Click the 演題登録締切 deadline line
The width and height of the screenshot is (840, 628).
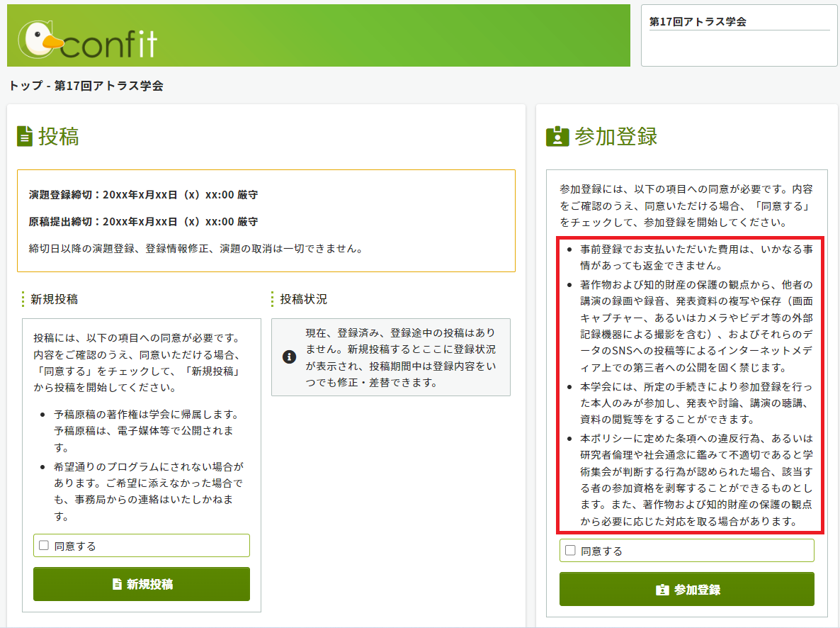click(143, 194)
